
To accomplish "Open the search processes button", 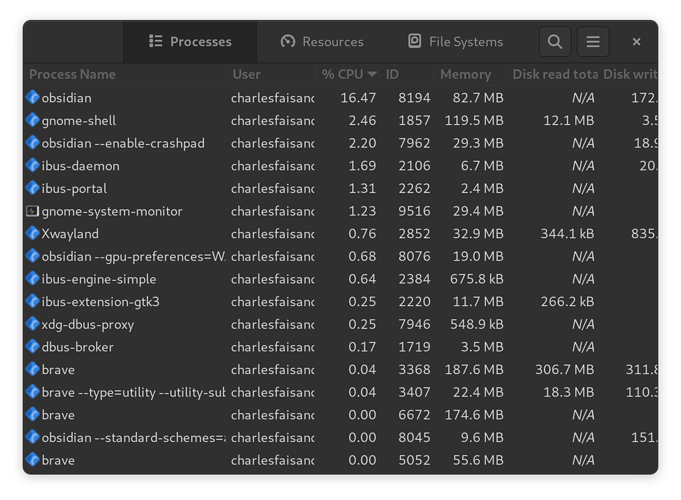I will 555,42.
